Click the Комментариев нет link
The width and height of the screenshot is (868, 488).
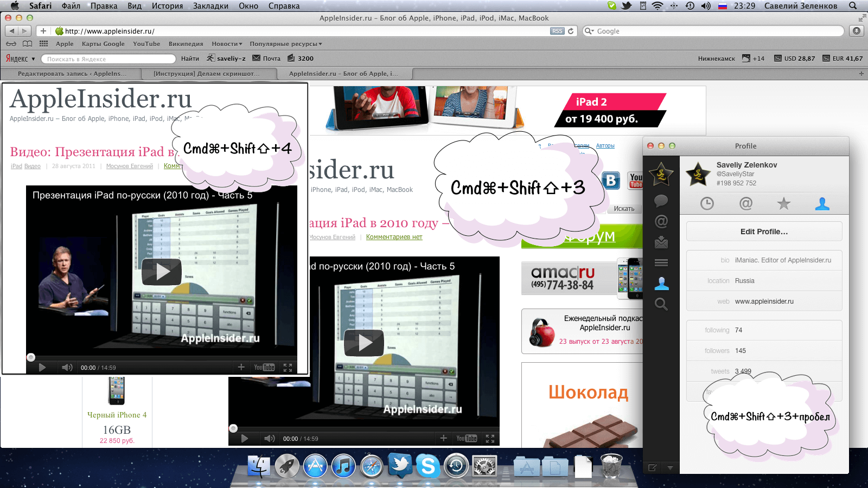pos(394,237)
